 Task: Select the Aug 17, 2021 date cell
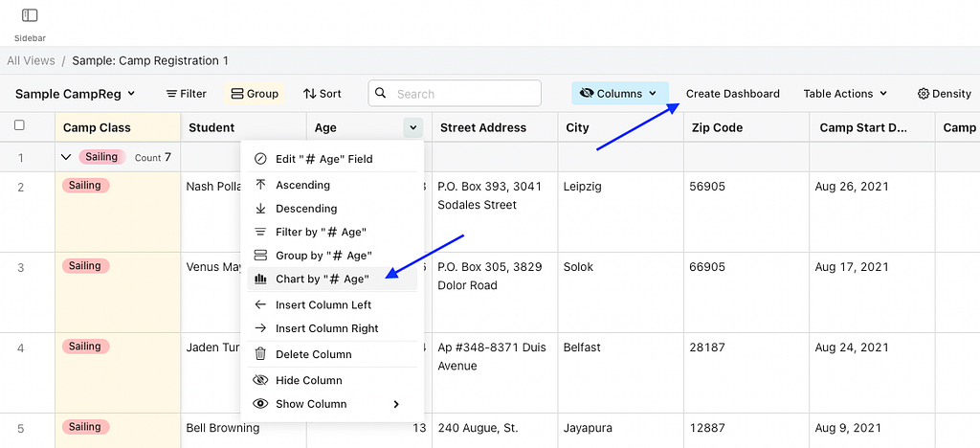(x=873, y=292)
